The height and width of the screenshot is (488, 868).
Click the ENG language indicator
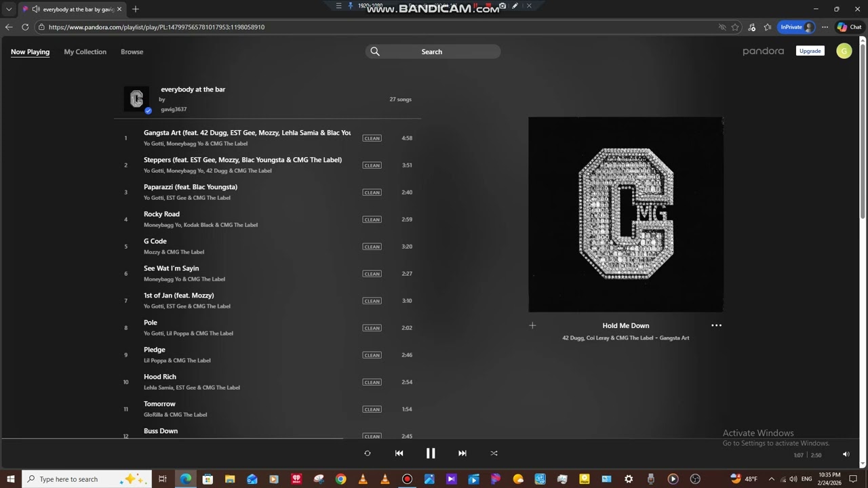click(806, 479)
